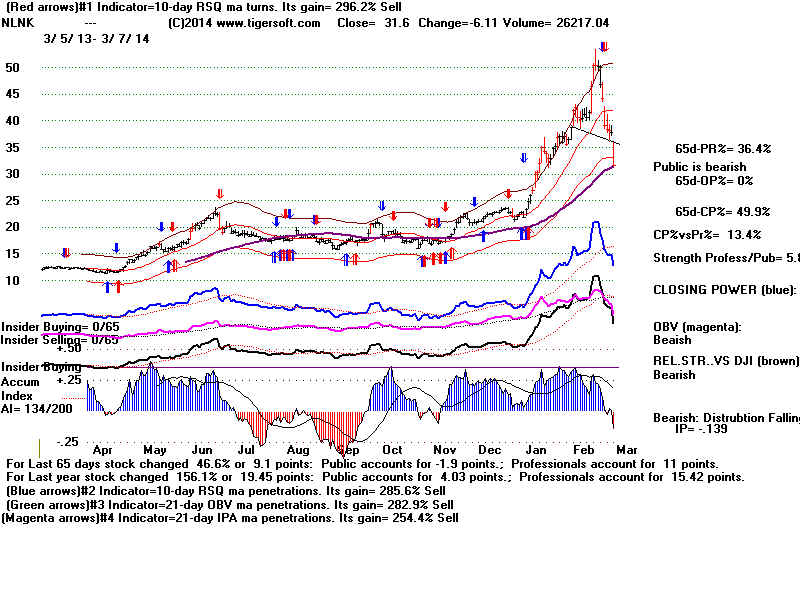Click the Oct month label
800x600 pixels.
coord(392,451)
